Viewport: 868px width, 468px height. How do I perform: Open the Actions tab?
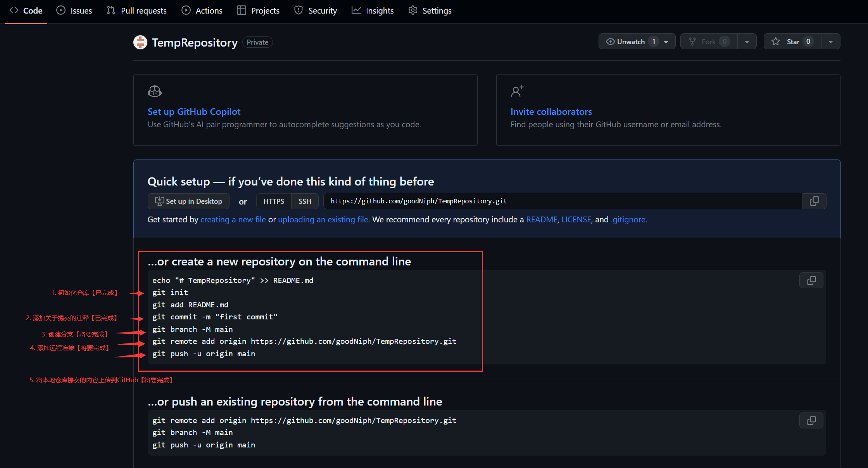coord(202,11)
